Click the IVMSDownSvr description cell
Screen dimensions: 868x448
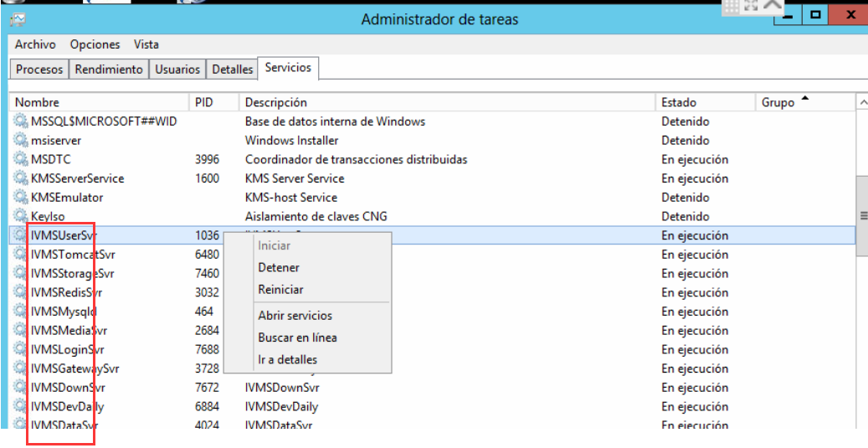[282, 387]
